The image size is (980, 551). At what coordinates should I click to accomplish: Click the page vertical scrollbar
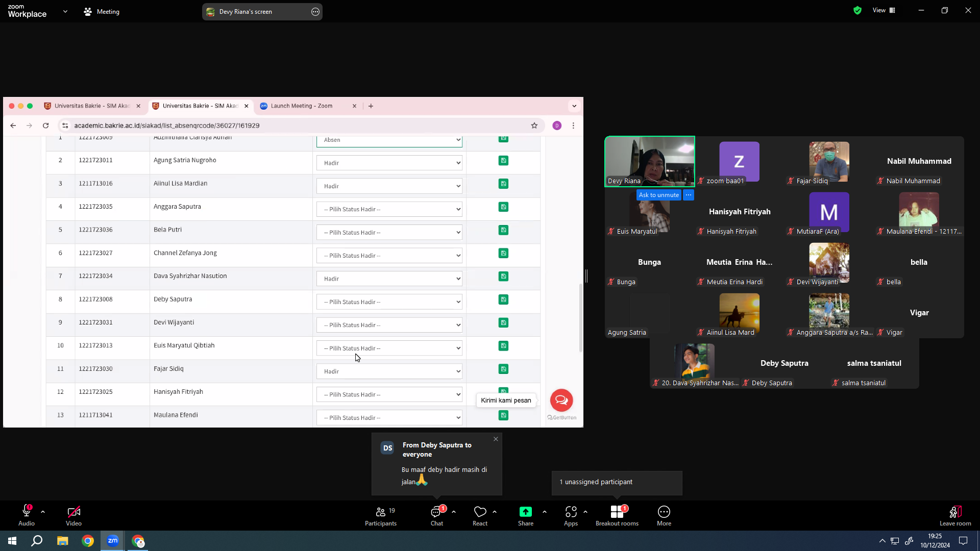click(580, 318)
